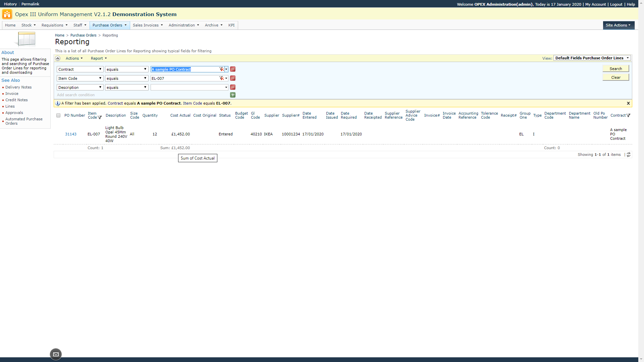Expand the empty Description value dropdown
Screen dimensions: 644x362
point(226,87)
